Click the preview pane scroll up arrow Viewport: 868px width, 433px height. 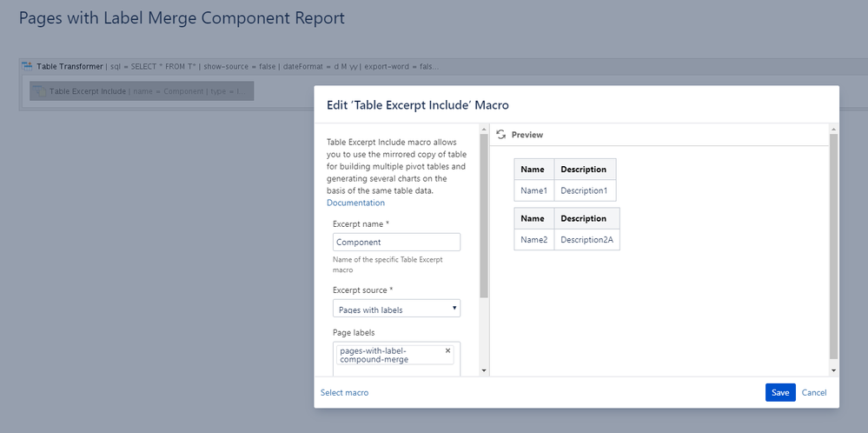[833, 129]
